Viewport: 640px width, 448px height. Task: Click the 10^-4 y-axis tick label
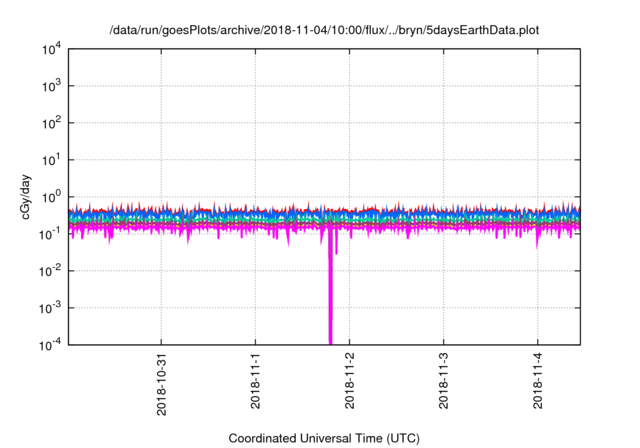tap(50, 345)
